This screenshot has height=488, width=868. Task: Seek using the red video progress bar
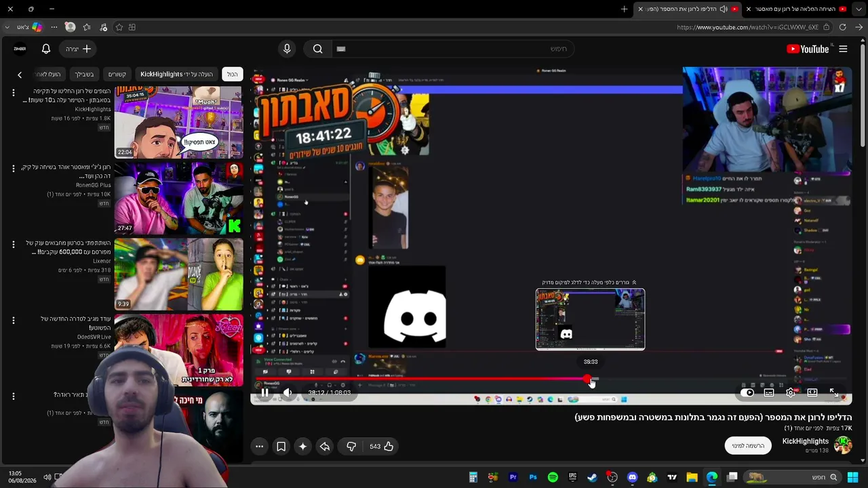551,379
